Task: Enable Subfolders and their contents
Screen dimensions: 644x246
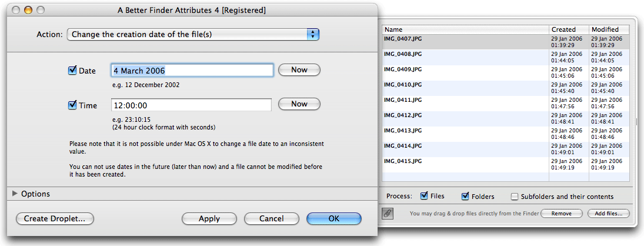Action: click(514, 197)
